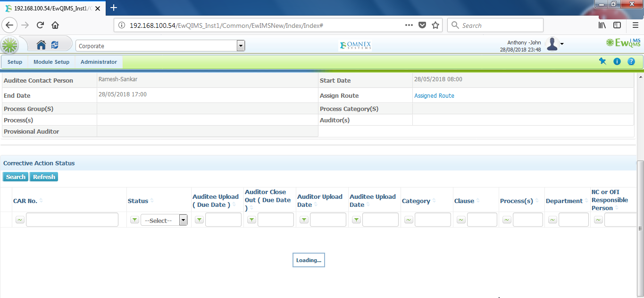The image size is (644, 298).
Task: Focus the Category filter input
Action: point(433,220)
